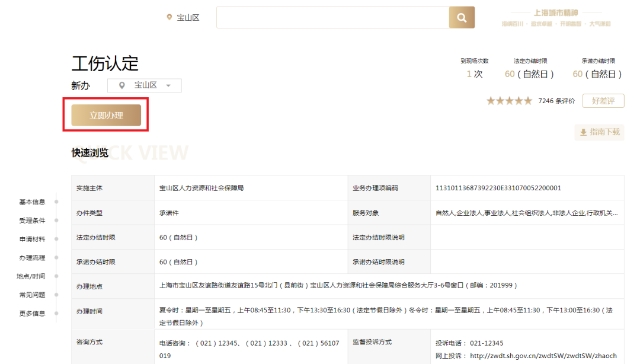Screen dimensions: 640x364
Task: Click the 办理时间 schedule text
Action: 386,316
